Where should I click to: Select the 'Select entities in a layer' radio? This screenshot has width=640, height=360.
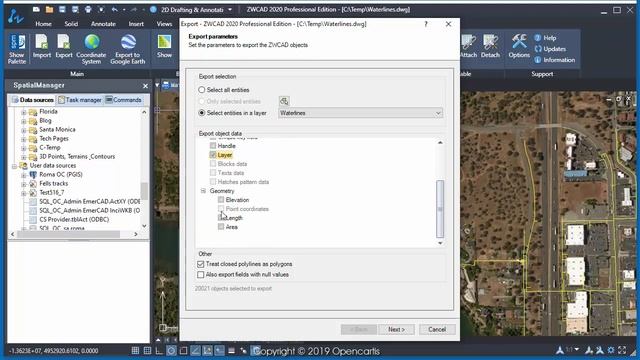click(x=202, y=113)
